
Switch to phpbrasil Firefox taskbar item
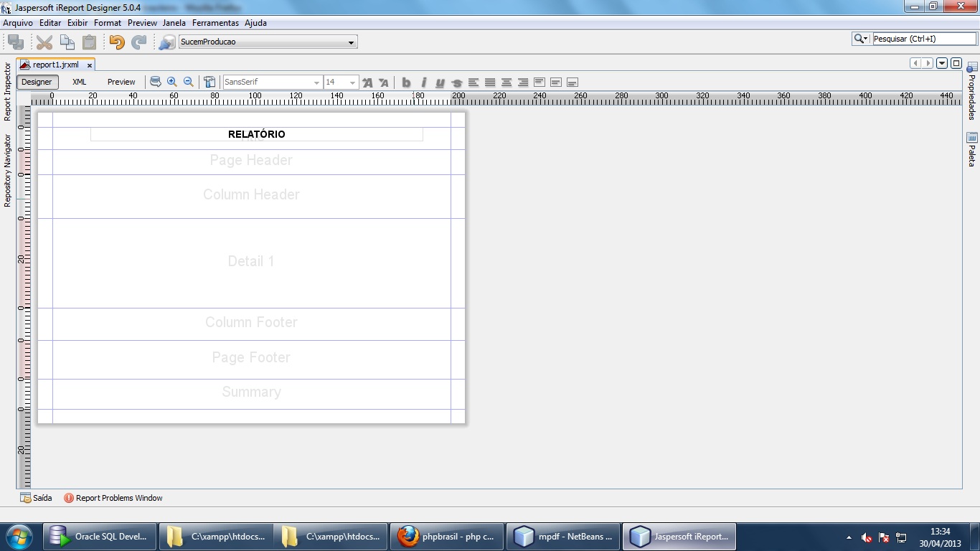[446, 537]
